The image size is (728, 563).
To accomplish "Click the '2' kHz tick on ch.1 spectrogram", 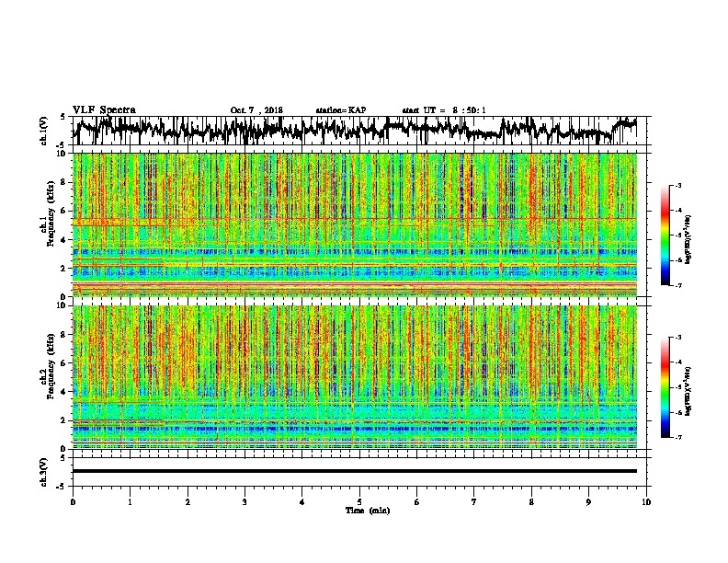I will click(x=64, y=268).
